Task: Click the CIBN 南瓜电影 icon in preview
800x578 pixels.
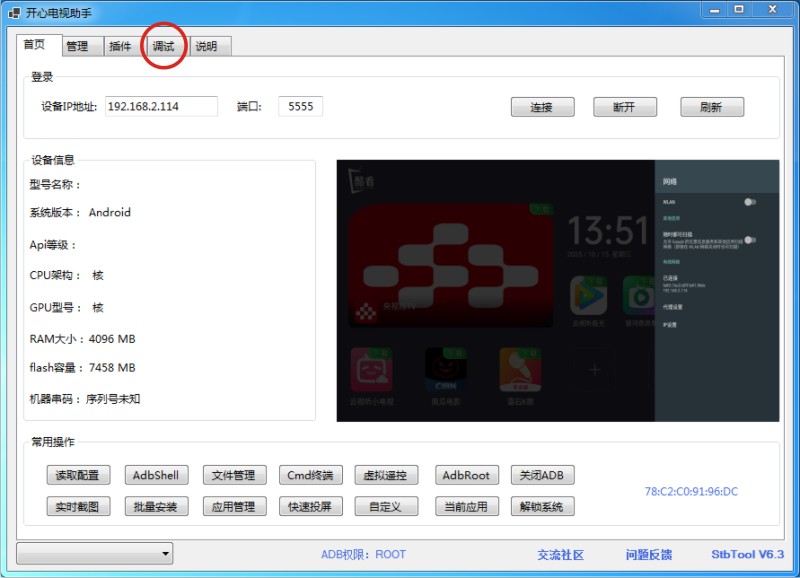Action: tap(447, 369)
